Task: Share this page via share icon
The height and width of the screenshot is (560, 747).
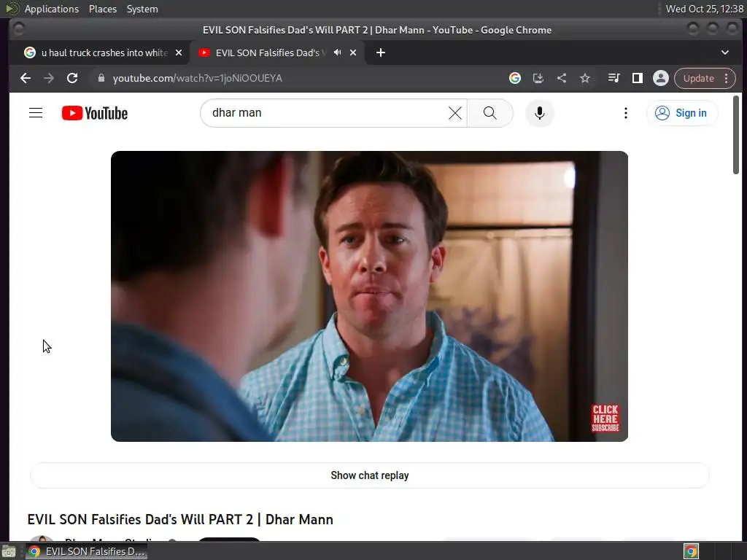Action: pos(562,78)
